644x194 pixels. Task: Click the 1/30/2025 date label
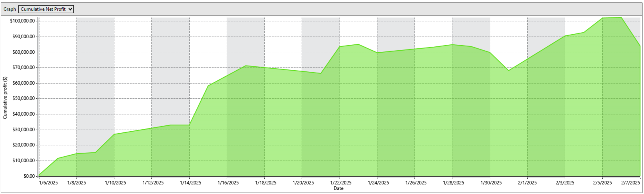point(491,183)
